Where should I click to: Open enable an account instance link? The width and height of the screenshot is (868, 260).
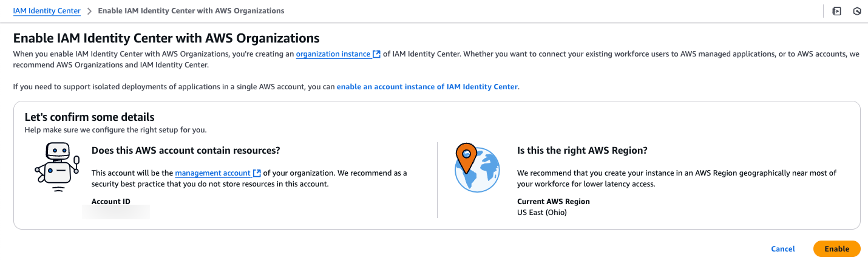pyautogui.click(x=427, y=87)
